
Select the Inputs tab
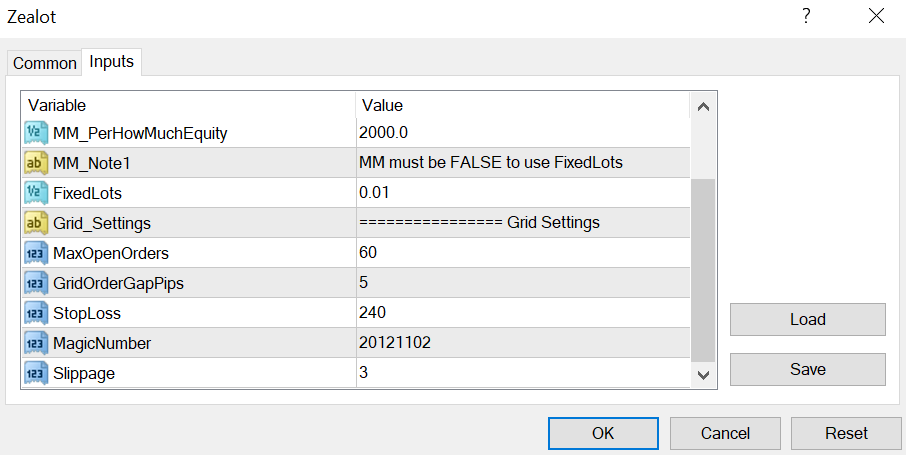(112, 61)
